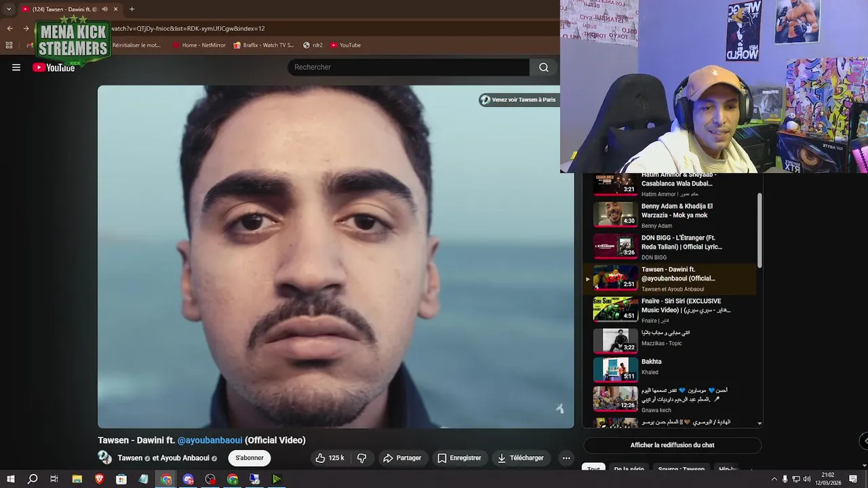The image size is (868, 488).
Task: Open Braflix - Watch TV bookmark
Action: (x=264, y=45)
